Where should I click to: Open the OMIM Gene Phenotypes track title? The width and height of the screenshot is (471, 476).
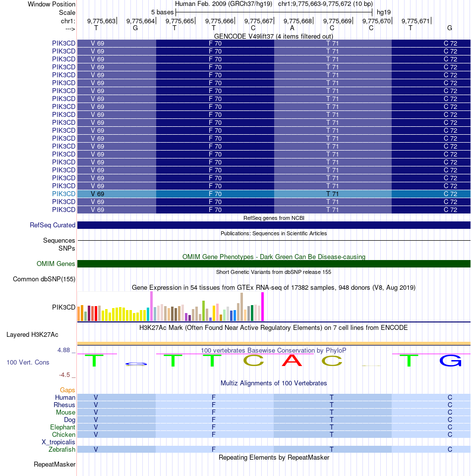tap(274, 257)
